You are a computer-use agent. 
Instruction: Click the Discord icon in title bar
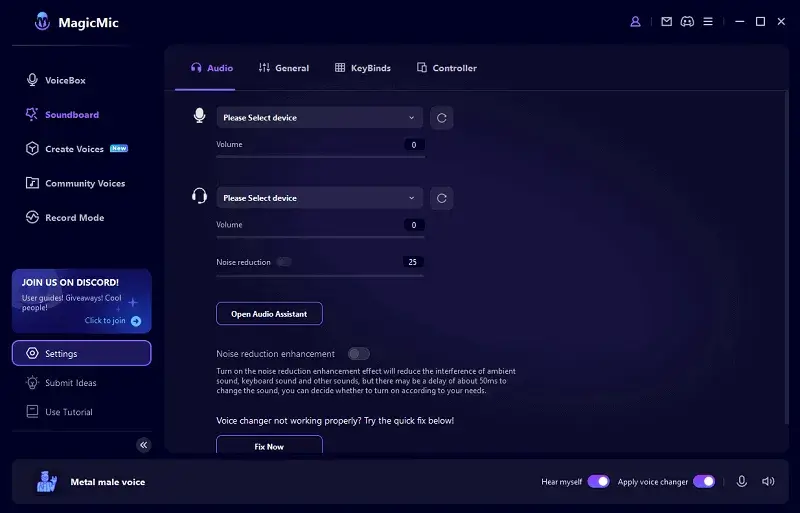[687, 21]
